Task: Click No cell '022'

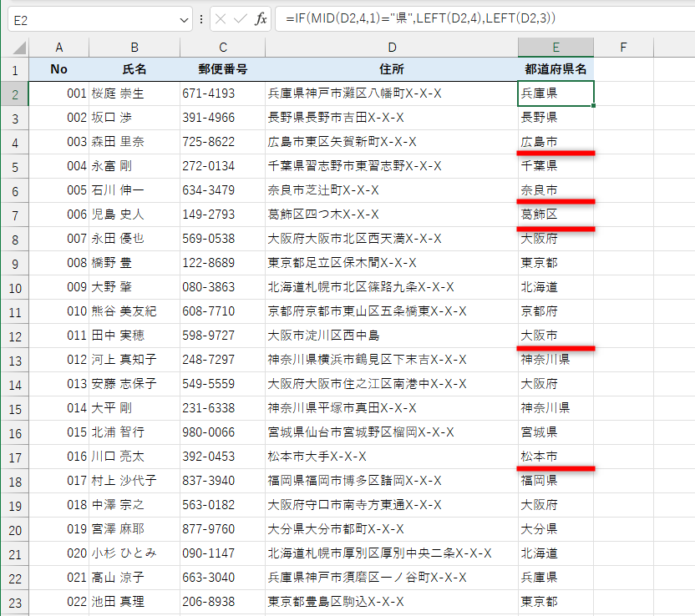Action: [x=59, y=602]
